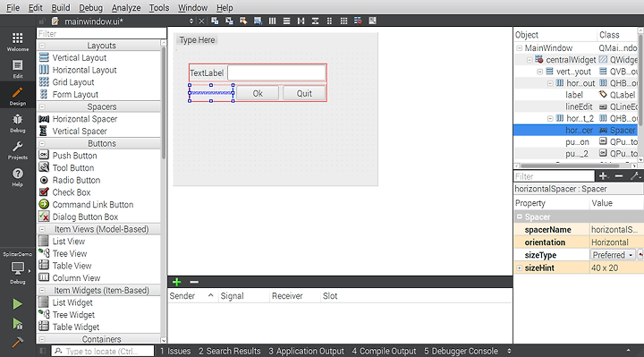
Task: Start debugging with the run-bug icon
Action: tap(17, 324)
